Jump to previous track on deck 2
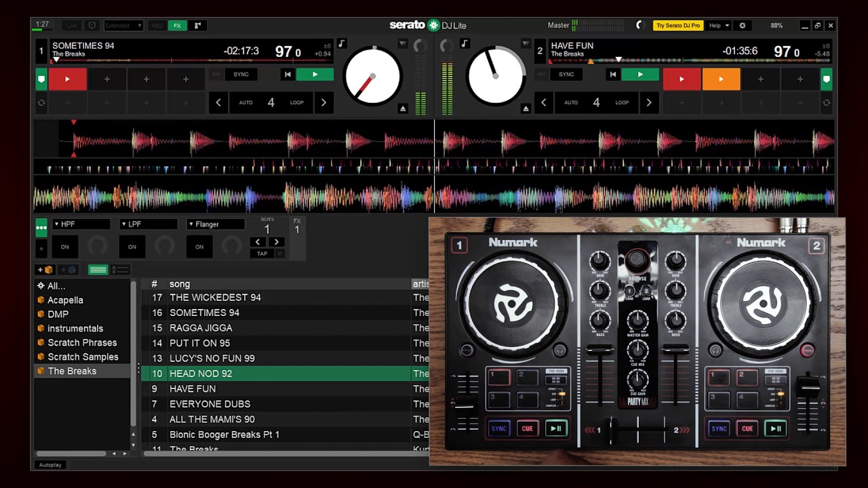This screenshot has height=488, width=868. pyautogui.click(x=613, y=75)
